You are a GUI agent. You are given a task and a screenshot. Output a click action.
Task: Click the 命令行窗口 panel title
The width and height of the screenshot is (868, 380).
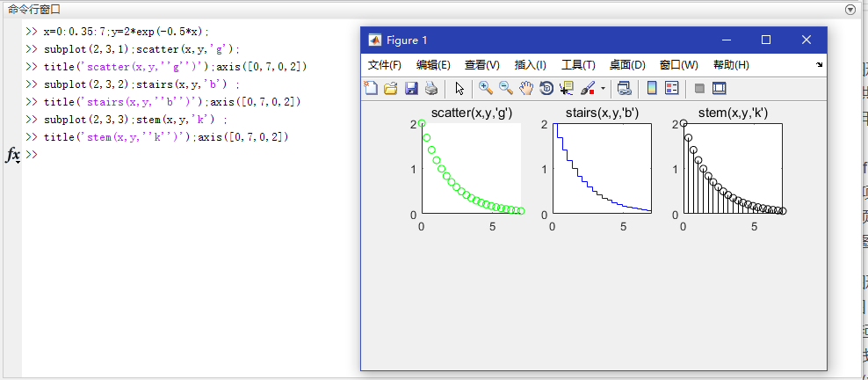[34, 10]
